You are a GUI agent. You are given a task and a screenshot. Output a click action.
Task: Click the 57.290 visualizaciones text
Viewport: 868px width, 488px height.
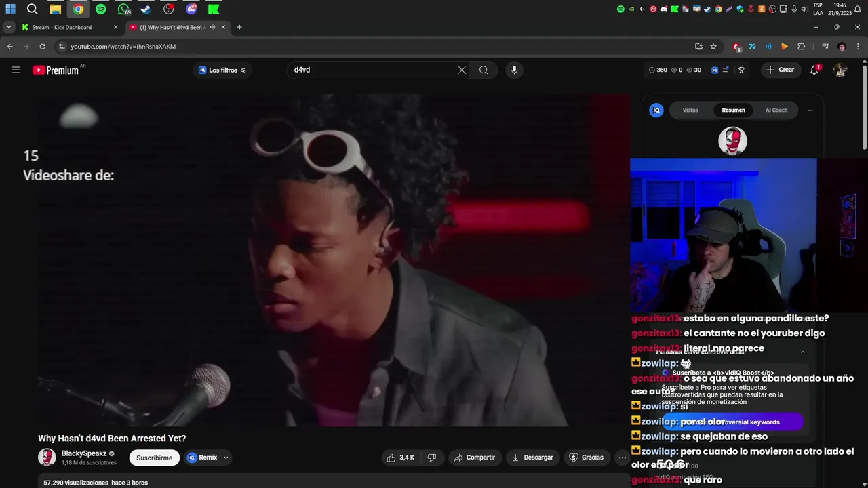point(76,483)
